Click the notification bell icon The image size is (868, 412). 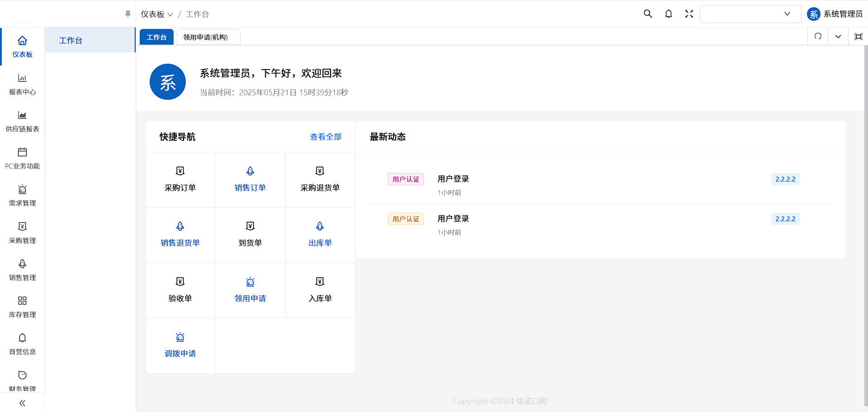[x=669, y=14]
